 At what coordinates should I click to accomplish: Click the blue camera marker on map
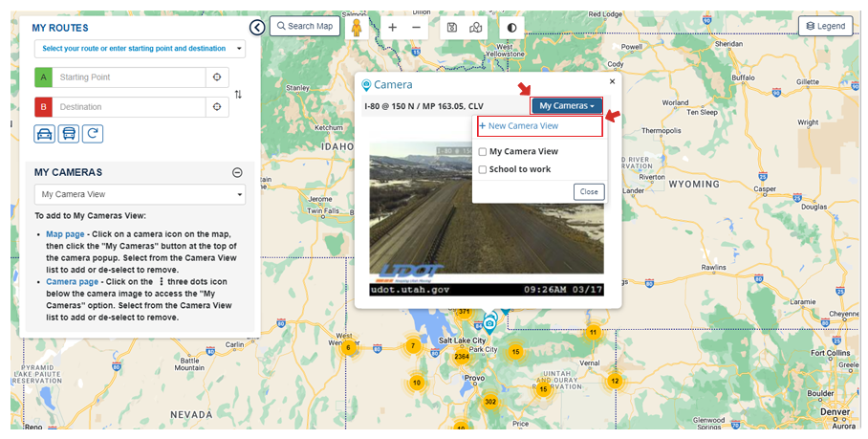(489, 323)
